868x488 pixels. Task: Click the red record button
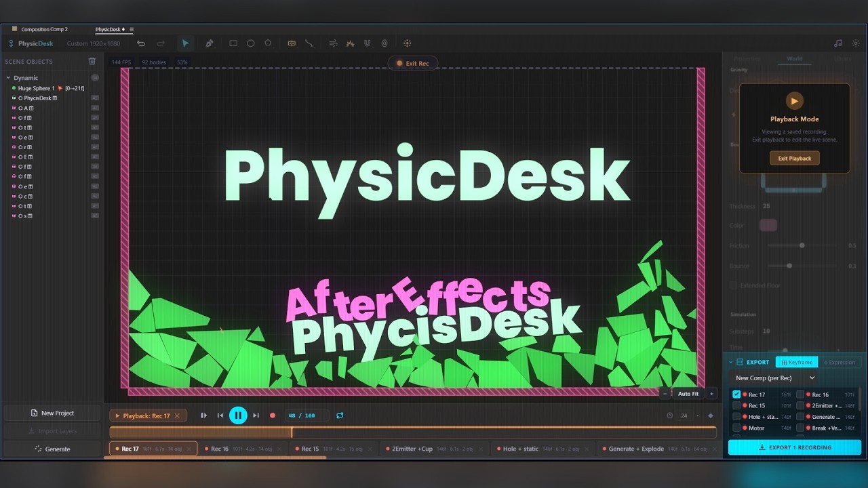pos(273,415)
